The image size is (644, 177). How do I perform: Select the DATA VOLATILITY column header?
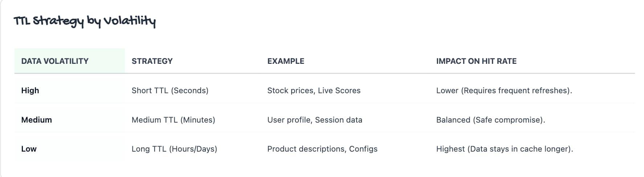point(55,61)
